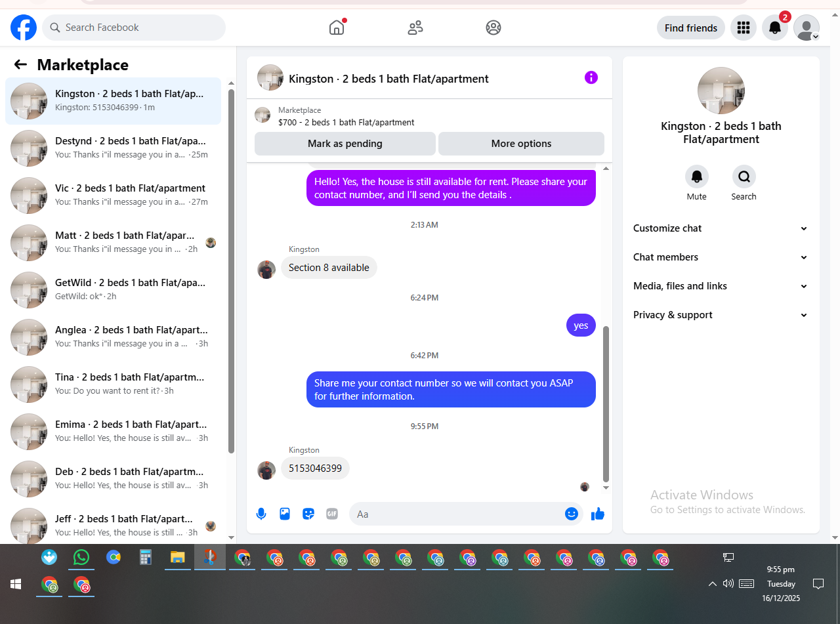Go back using the Marketplace arrow
The width and height of the screenshot is (840, 624).
(20, 64)
